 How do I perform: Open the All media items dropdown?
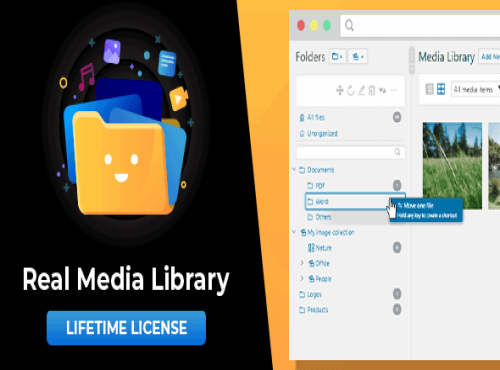[476, 89]
